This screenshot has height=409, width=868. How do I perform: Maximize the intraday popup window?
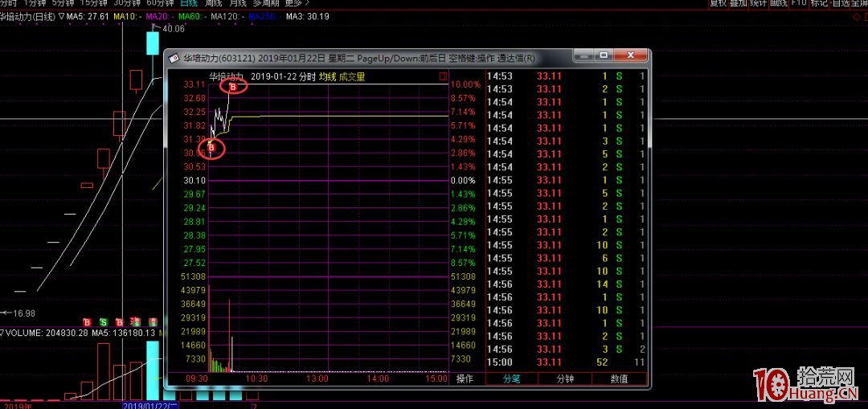604,56
